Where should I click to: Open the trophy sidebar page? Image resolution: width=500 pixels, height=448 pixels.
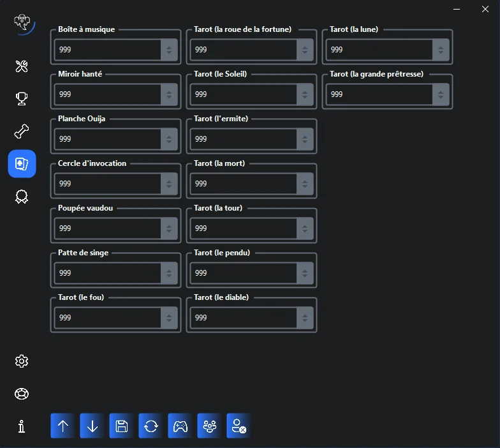tap(22, 99)
